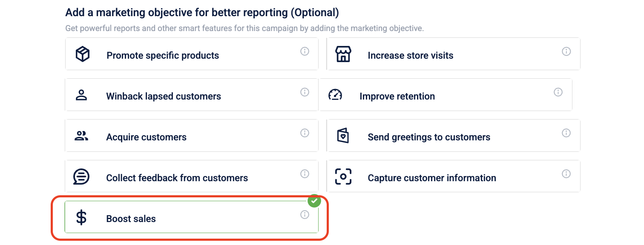Click the greeting card icon
Viewport: 644px width, 245px height.
click(x=343, y=136)
